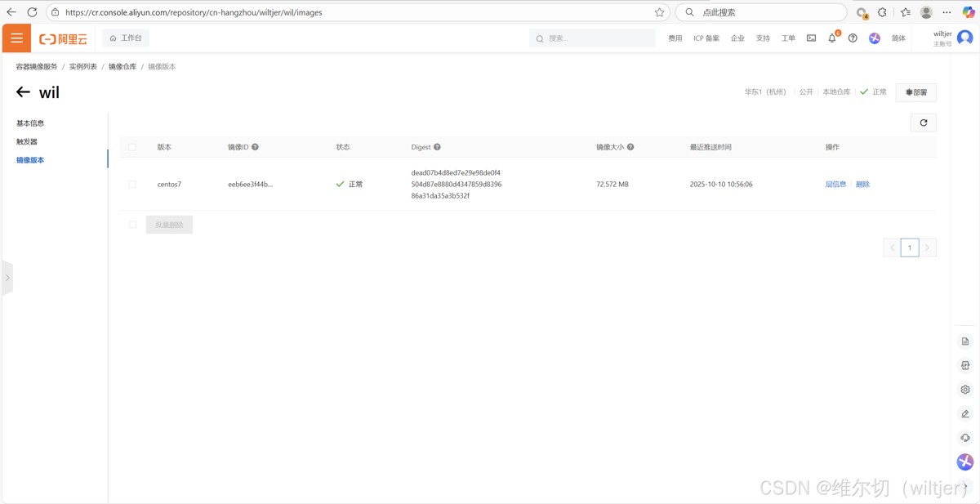This screenshot has height=504, width=980.
Task: Toggle the select-all header checkbox
Action: coord(132,147)
